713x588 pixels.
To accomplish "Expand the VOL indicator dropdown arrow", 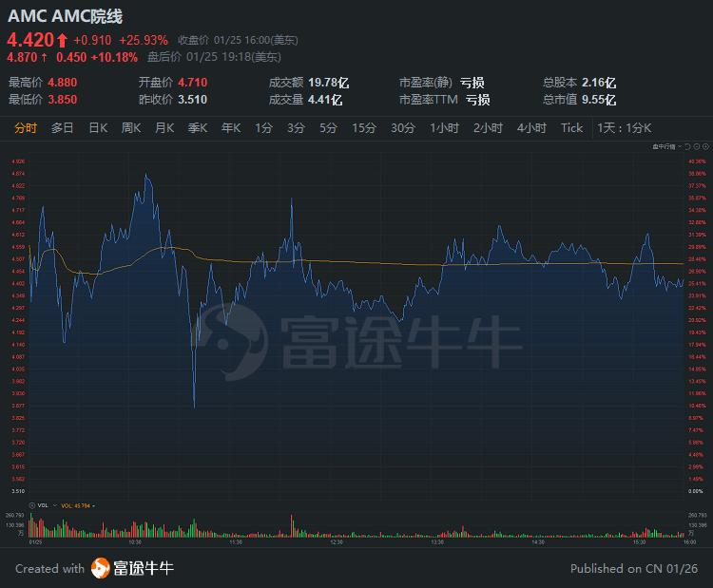I will click(55, 505).
